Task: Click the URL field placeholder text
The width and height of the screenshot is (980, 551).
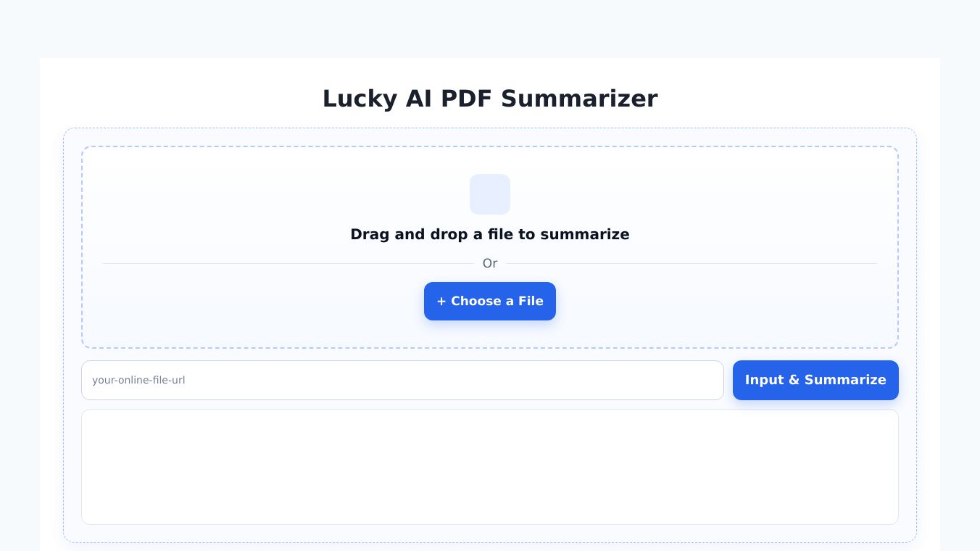Action: point(138,380)
